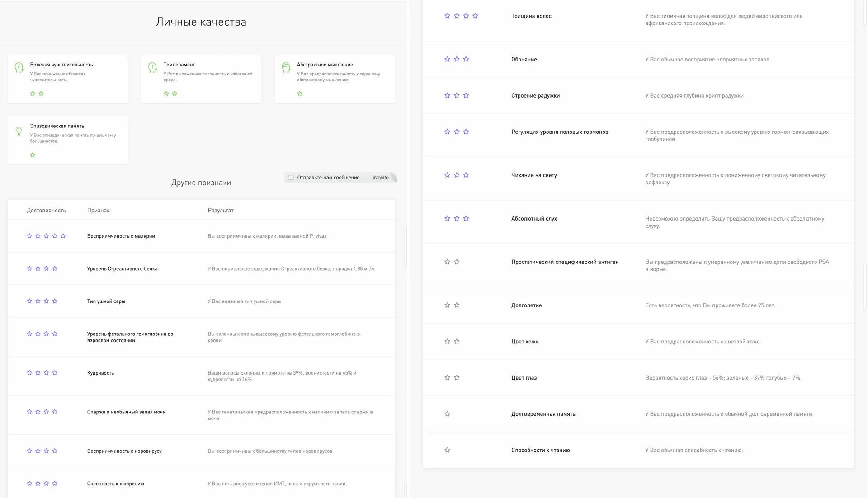Select Признак column header to sort
The width and height of the screenshot is (868, 498).
[99, 210]
